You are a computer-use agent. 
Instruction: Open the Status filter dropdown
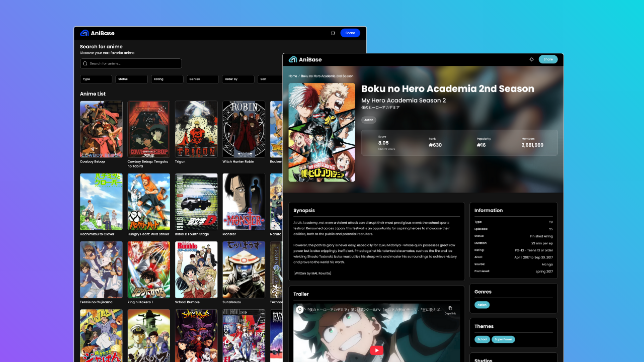[131, 79]
